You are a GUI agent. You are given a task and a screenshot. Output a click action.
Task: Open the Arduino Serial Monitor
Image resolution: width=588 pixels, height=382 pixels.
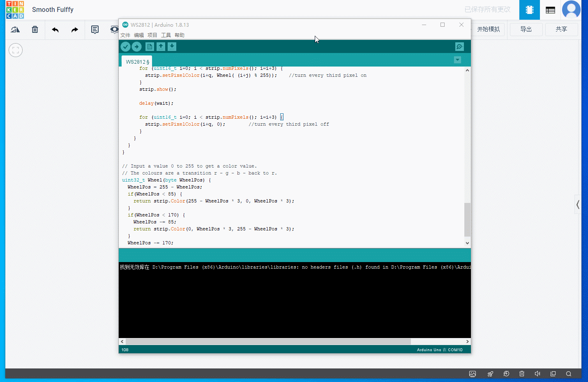(x=459, y=47)
